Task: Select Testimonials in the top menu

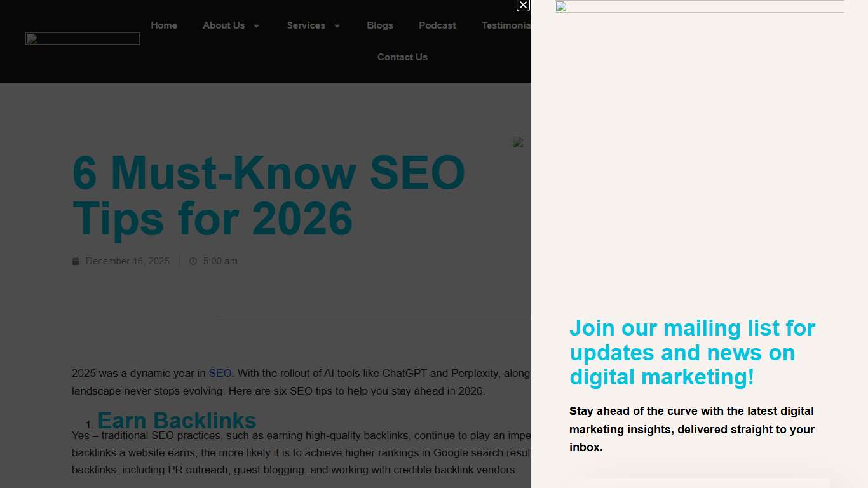Action: (x=506, y=25)
